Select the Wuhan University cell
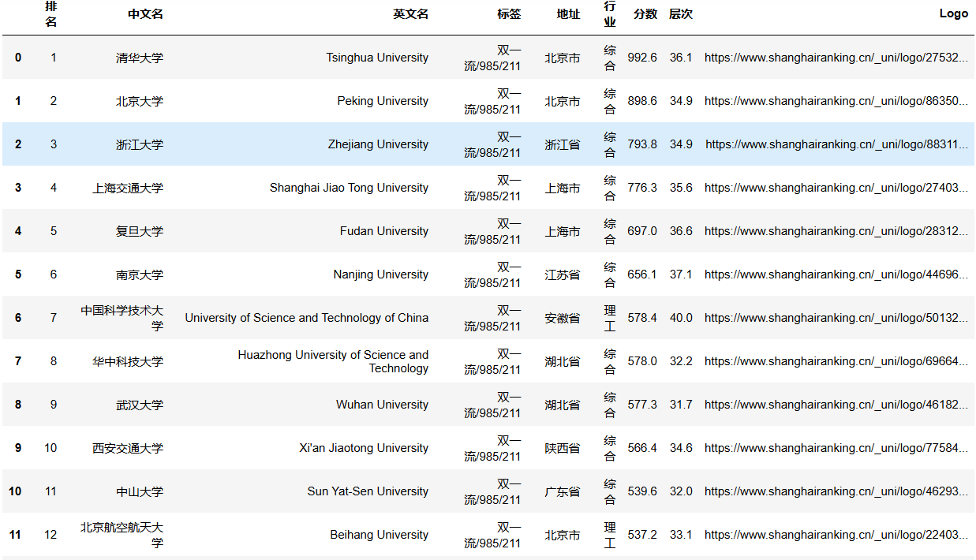Viewport: 976px width, 560px height. pyautogui.click(x=383, y=405)
